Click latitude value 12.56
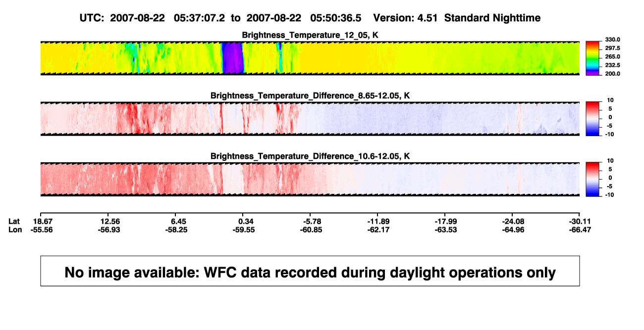The width and height of the screenshot is (644, 330). coord(110,221)
